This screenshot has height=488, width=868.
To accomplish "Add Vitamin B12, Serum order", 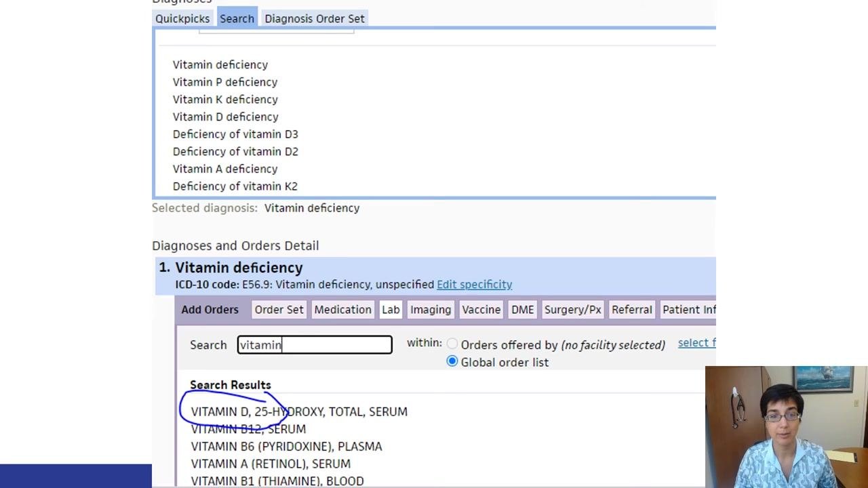I will point(248,429).
